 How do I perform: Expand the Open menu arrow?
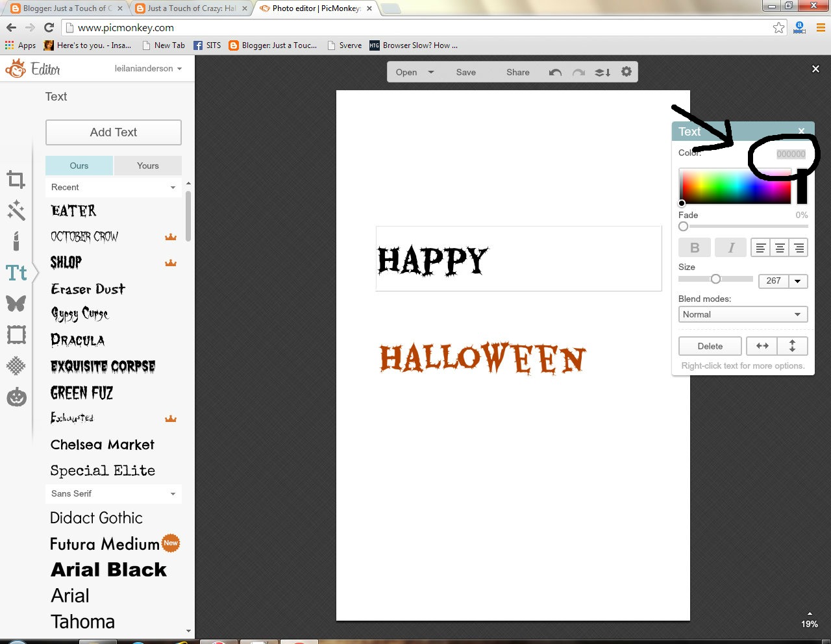pos(430,72)
